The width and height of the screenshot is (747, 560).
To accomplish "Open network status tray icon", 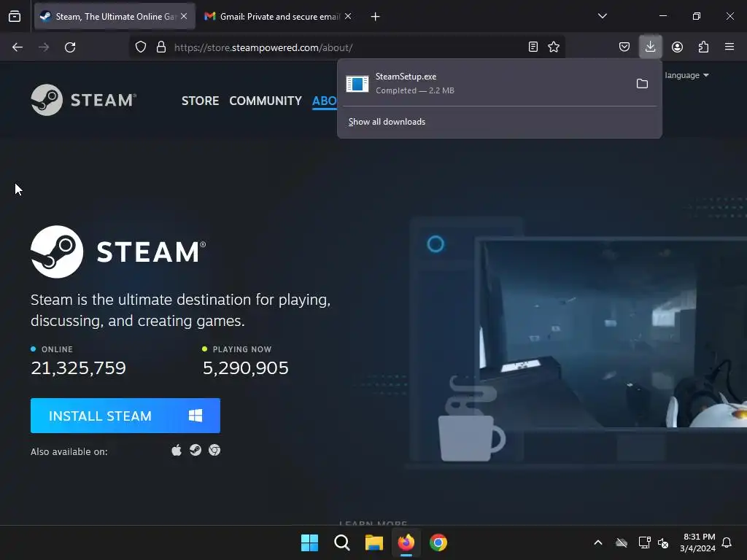I will [645, 542].
